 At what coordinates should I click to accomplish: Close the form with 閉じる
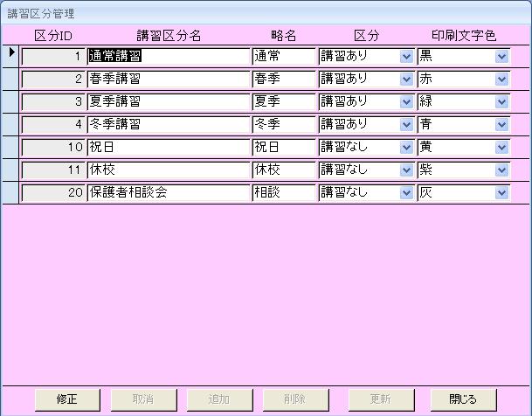click(x=464, y=399)
